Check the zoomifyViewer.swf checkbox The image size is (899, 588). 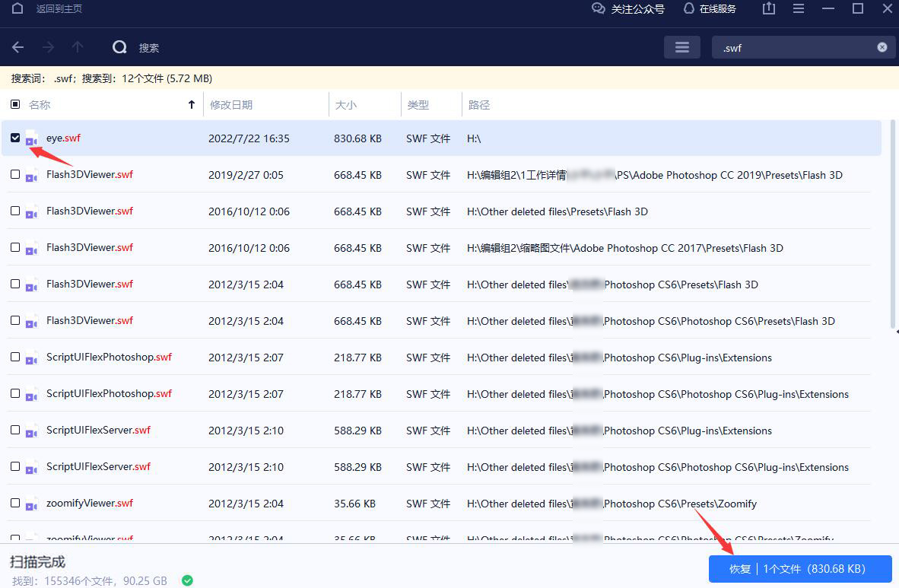[x=15, y=503]
